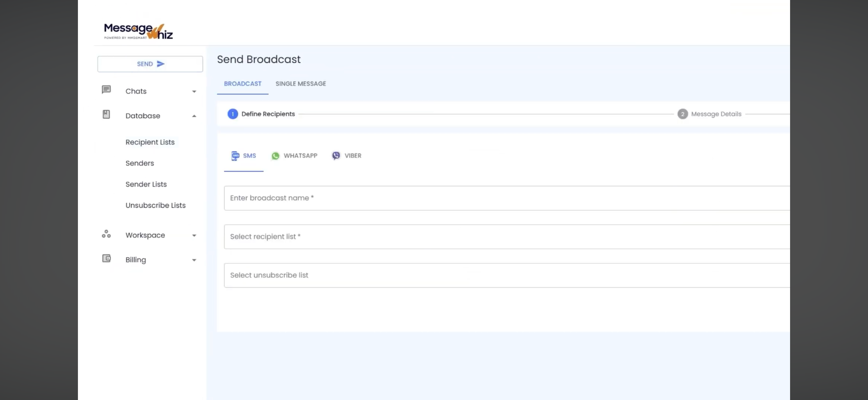Click the Chats speech bubble icon

coord(106,90)
